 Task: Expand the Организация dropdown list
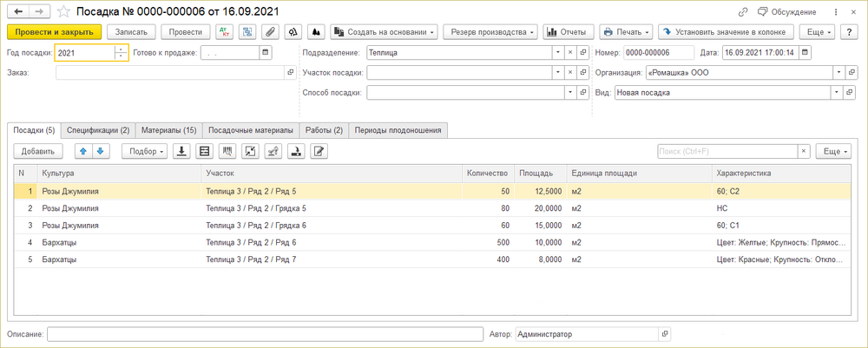tap(837, 73)
